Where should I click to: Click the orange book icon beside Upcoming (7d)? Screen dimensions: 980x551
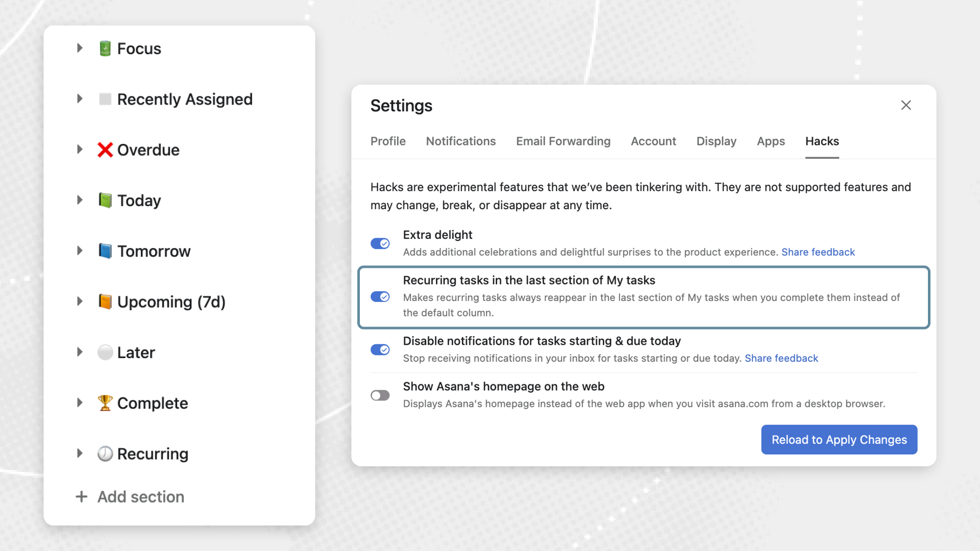(x=106, y=301)
